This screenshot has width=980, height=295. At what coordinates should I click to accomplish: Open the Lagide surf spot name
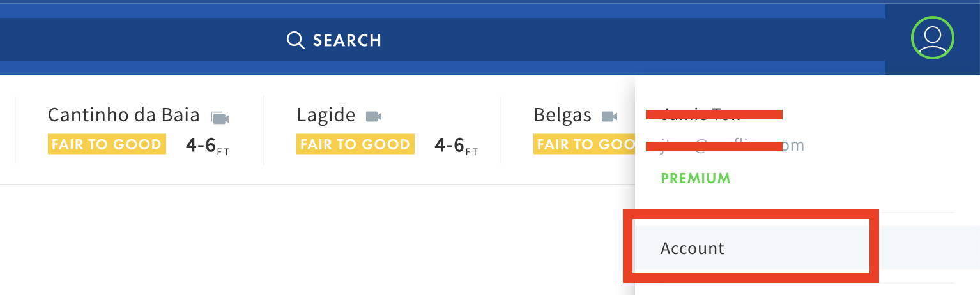(326, 115)
